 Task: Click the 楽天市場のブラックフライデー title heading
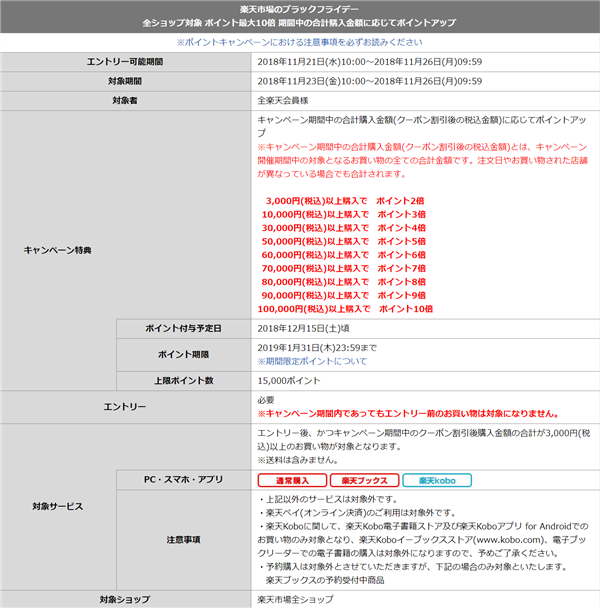click(299, 8)
